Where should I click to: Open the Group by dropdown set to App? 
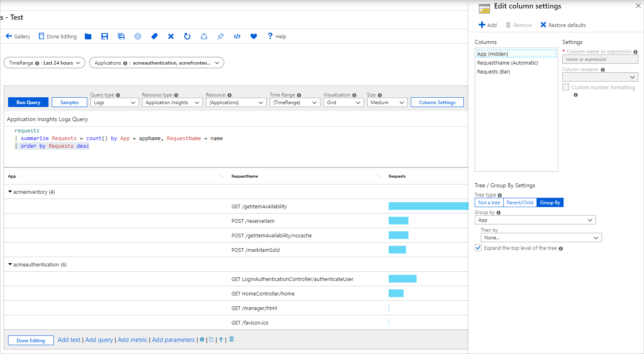[x=535, y=220]
